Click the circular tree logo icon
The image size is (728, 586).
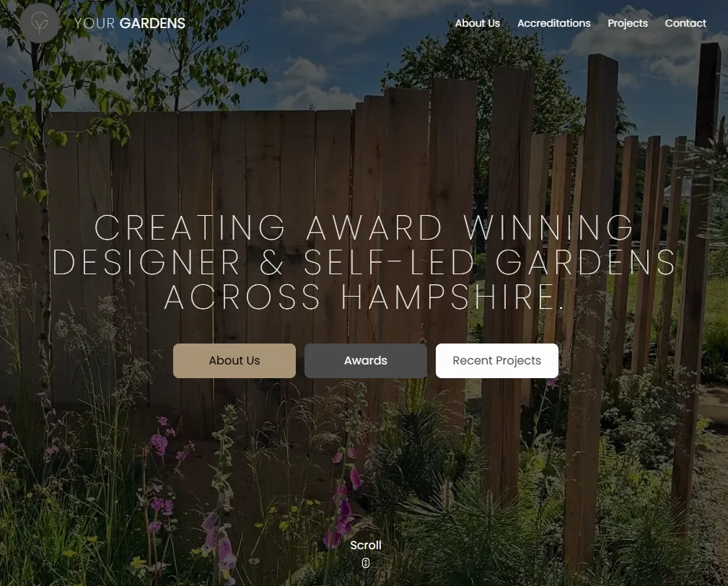(40, 23)
